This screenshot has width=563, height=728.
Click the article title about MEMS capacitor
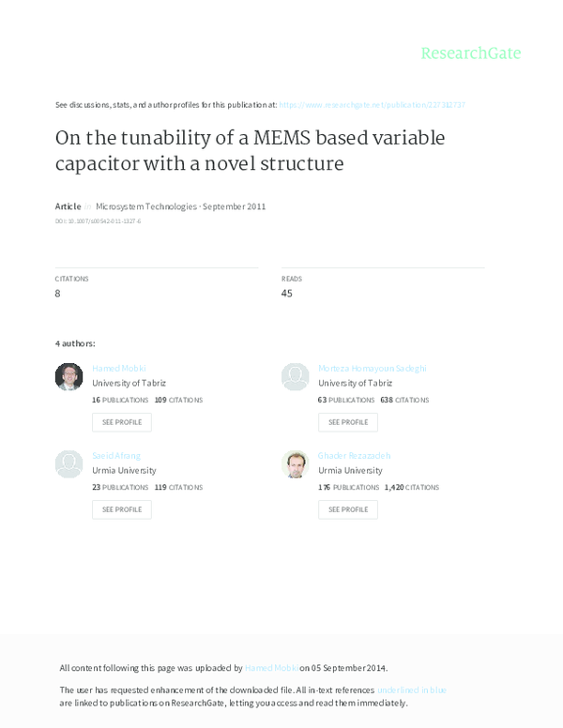tap(250, 151)
